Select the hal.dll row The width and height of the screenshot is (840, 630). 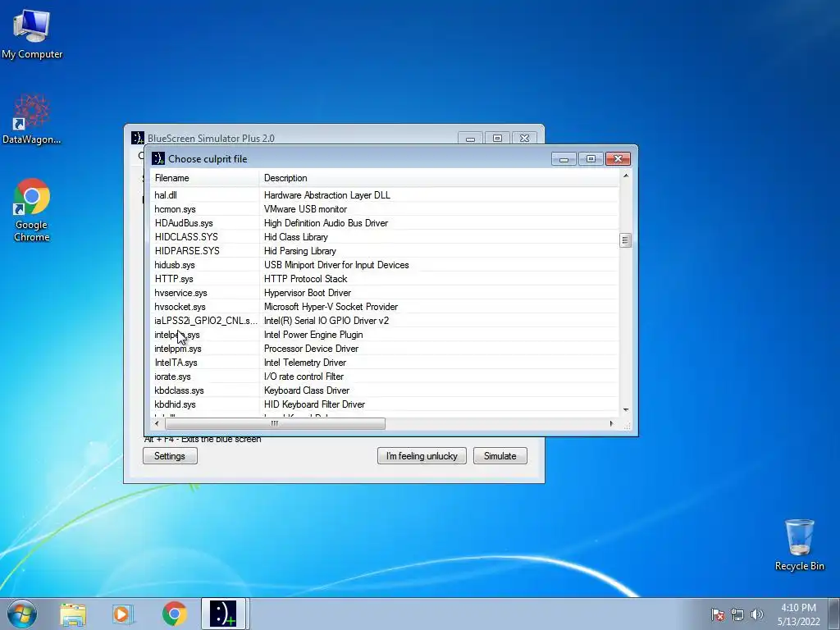[x=384, y=195]
